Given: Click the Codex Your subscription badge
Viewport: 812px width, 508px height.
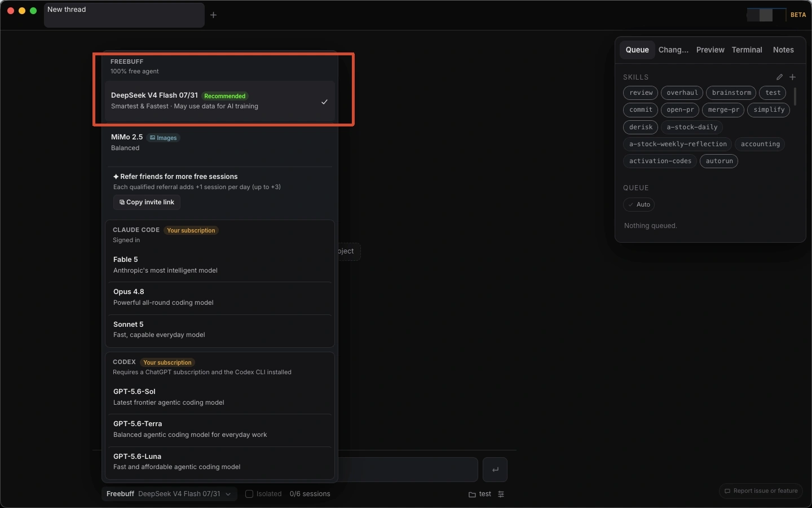Looking at the screenshot, I should (x=167, y=362).
